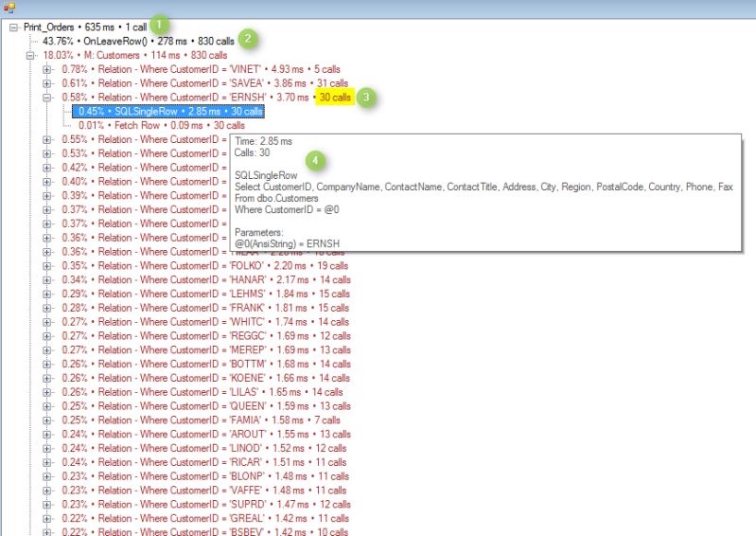Select the 'LEHMS' 1.84 ms relation row
Viewport: 756px width, 536px height.
click(206, 294)
